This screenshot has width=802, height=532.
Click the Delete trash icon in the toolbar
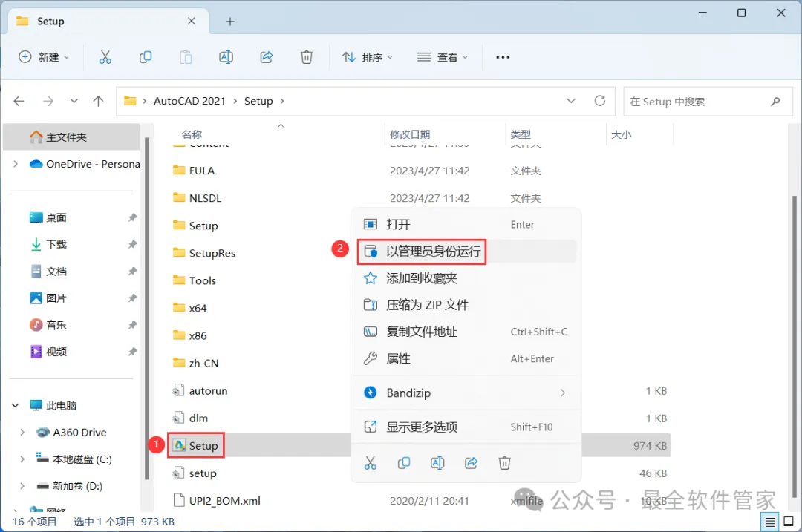pos(307,57)
